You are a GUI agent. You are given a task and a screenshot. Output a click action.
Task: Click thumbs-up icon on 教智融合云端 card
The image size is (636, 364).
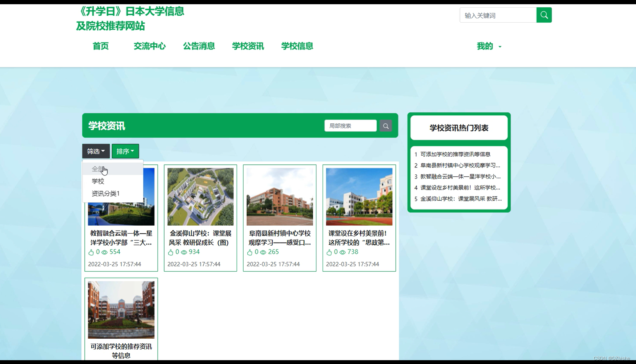tap(91, 252)
